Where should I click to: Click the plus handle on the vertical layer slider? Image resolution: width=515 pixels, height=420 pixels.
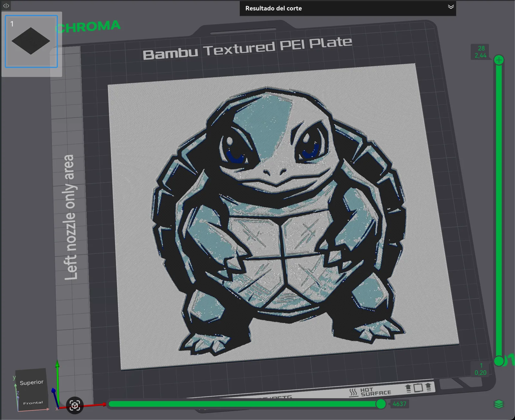[499, 60]
